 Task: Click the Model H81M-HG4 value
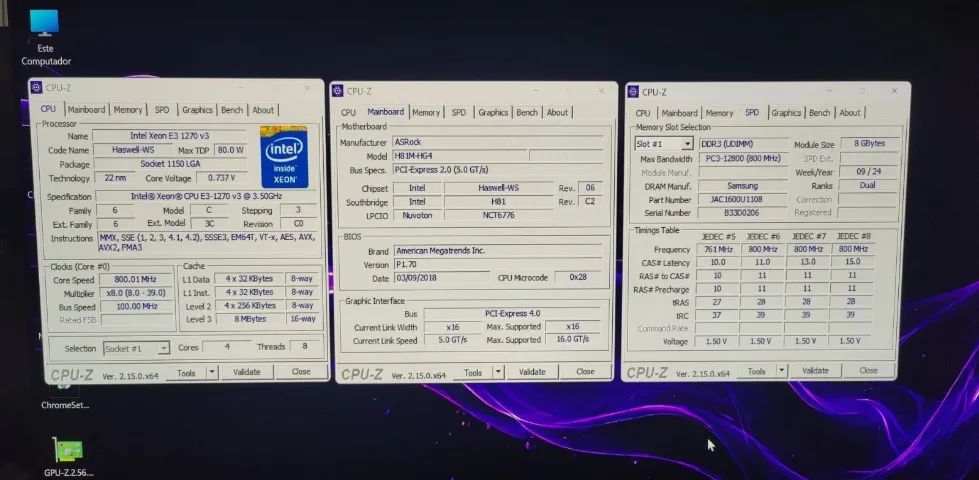click(460, 155)
